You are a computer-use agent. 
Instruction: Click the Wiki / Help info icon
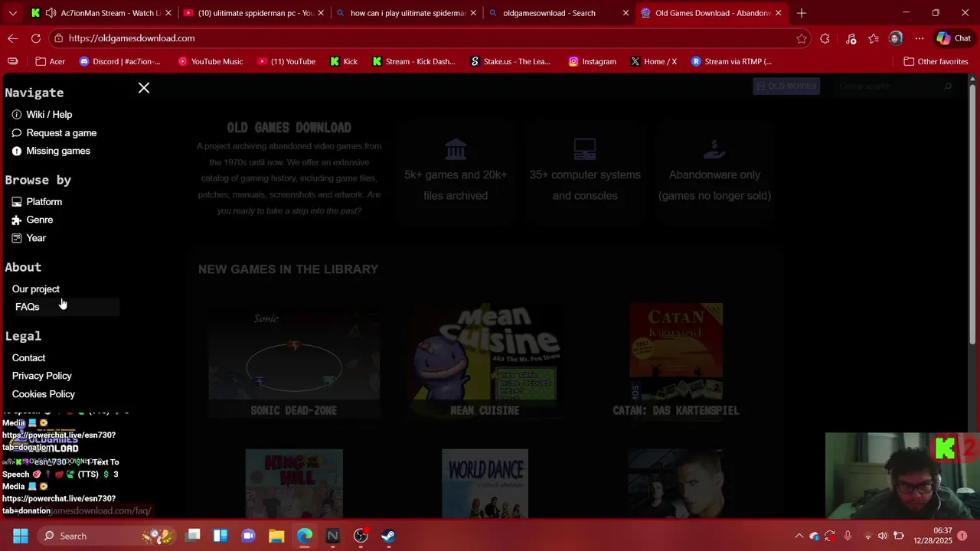17,114
